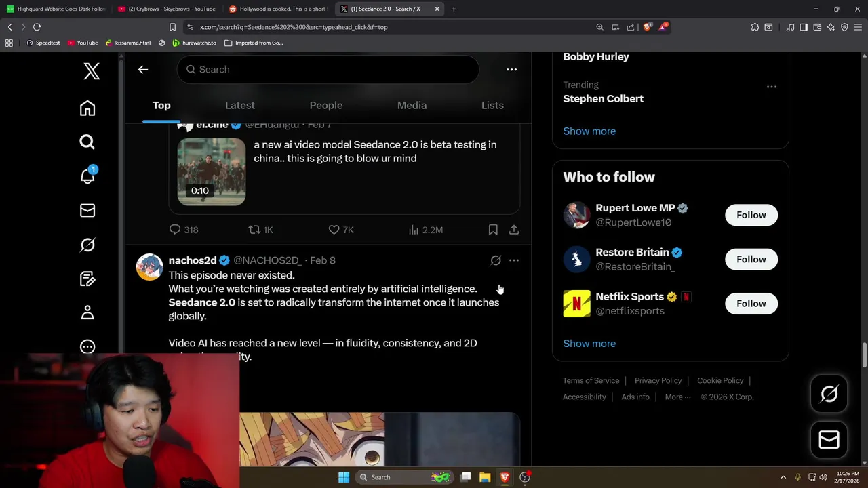The width and height of the screenshot is (868, 488).
Task: Open kissanime.html bookmark
Action: tap(128, 43)
